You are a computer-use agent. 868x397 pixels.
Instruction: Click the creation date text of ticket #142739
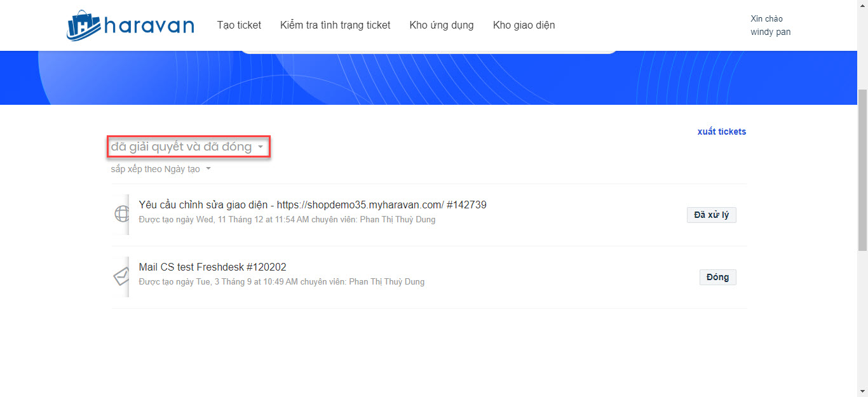pos(287,220)
